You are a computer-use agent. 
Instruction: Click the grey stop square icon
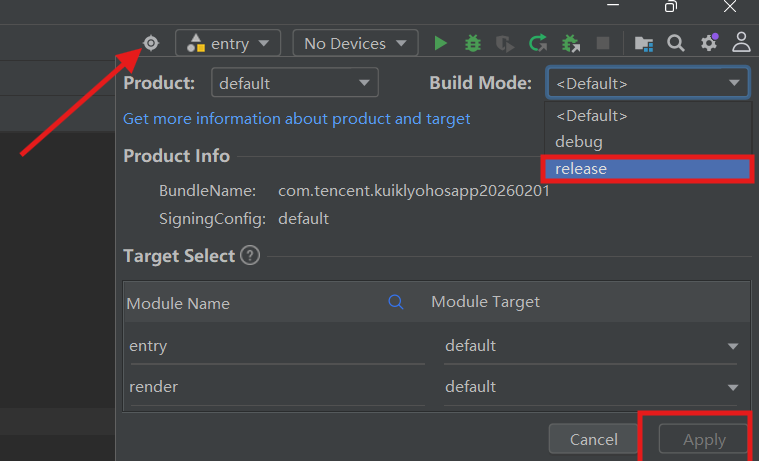tap(603, 43)
